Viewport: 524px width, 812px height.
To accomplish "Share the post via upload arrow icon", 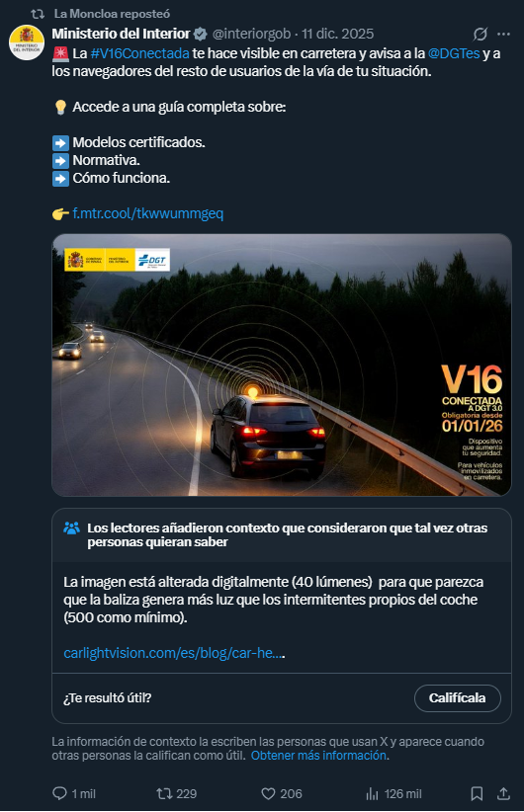I will [503, 793].
